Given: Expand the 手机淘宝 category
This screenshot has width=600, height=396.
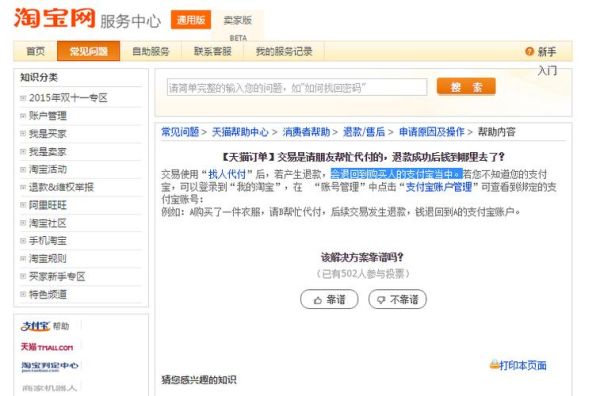Looking at the screenshot, I should coord(23,241).
